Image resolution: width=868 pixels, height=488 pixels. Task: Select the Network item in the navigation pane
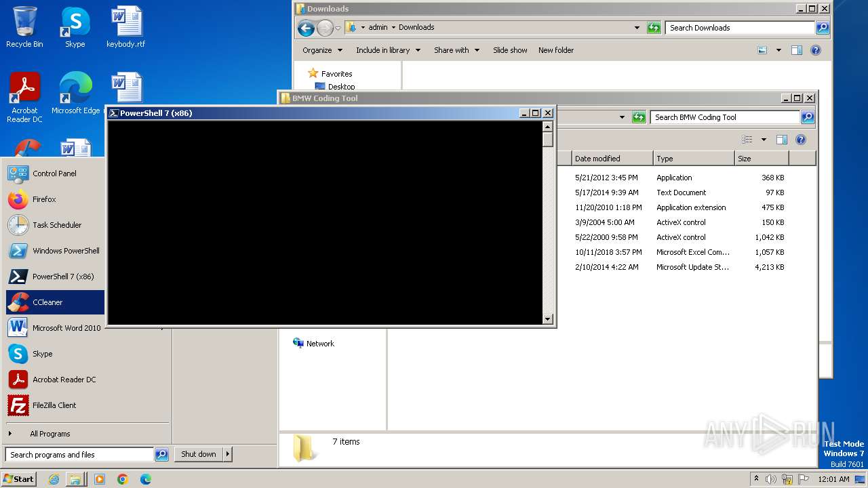click(x=313, y=344)
